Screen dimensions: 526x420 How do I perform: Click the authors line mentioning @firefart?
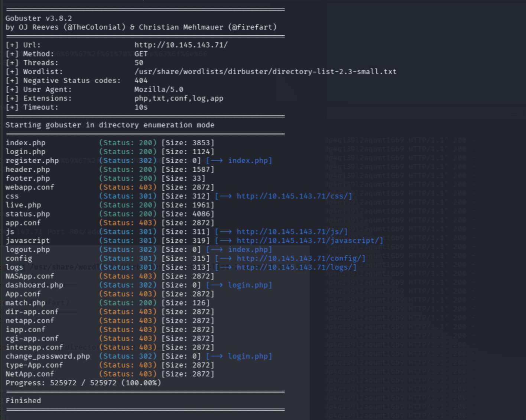click(x=141, y=27)
